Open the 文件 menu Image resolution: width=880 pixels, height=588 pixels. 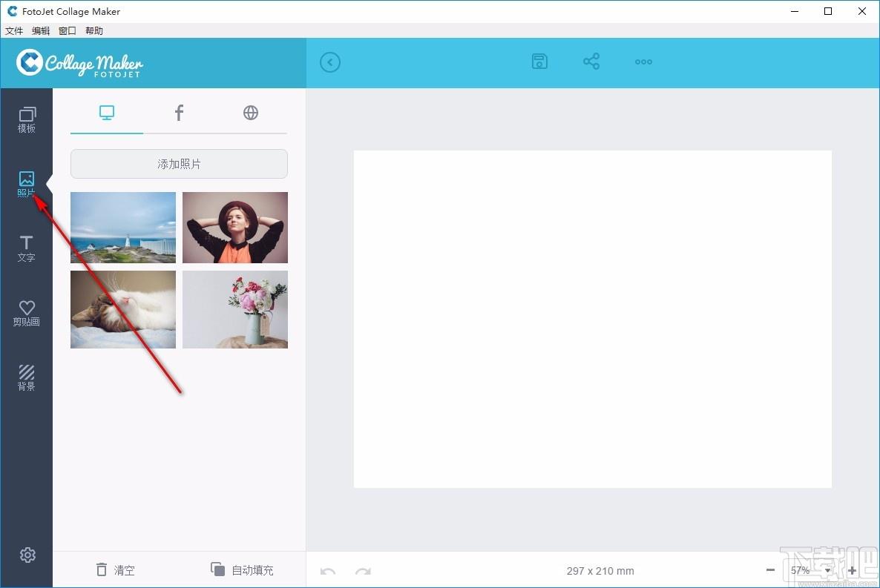(x=14, y=31)
